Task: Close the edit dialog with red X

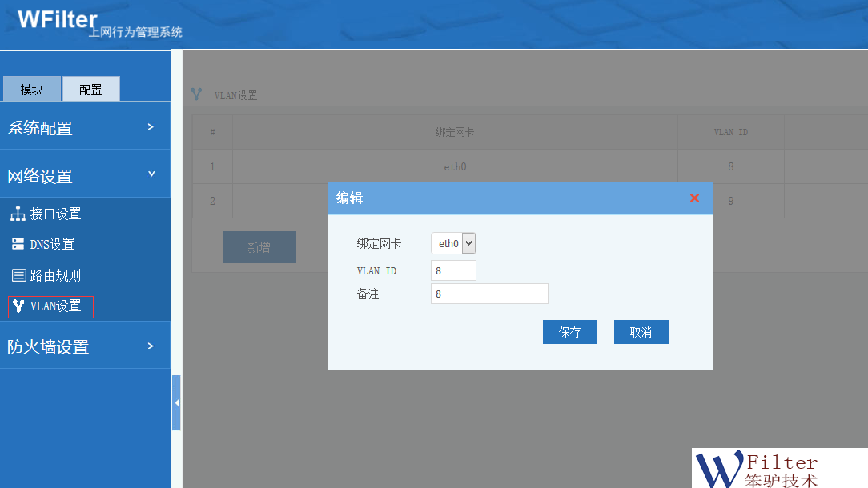Action: [694, 198]
